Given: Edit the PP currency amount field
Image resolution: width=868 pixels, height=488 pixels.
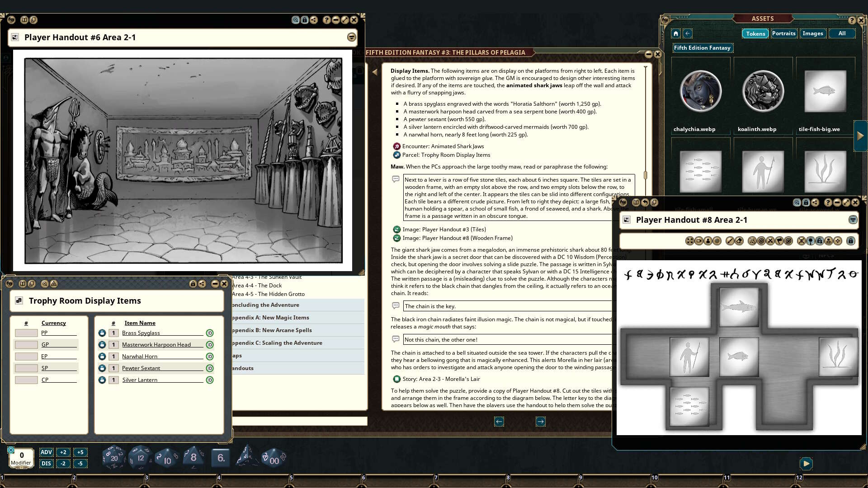Looking at the screenshot, I should pos(26,333).
